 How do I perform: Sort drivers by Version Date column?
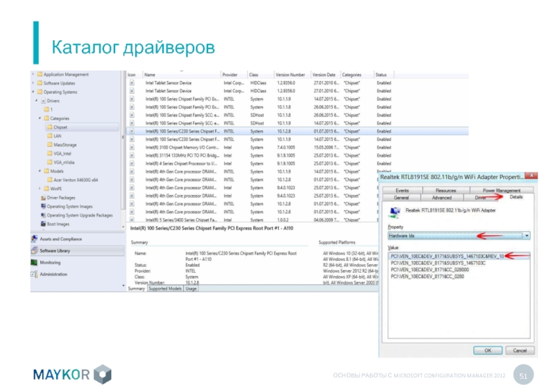324,74
